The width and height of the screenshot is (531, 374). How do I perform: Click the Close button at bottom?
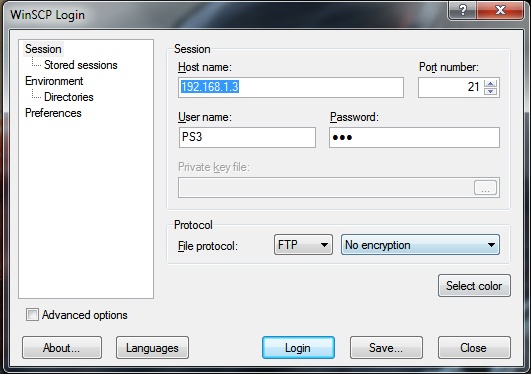click(x=474, y=348)
